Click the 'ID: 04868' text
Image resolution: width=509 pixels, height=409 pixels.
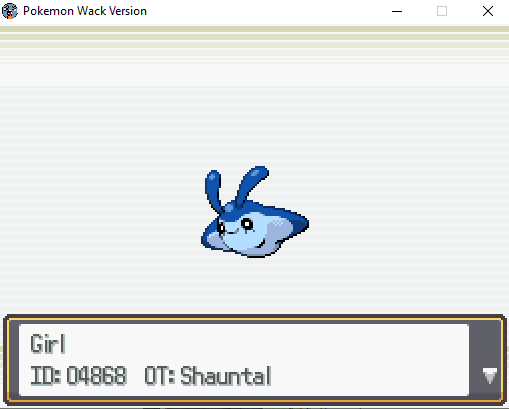tap(78, 376)
